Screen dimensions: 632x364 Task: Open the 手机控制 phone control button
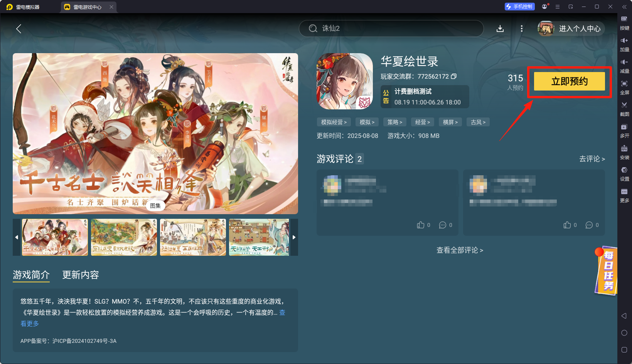[519, 7]
